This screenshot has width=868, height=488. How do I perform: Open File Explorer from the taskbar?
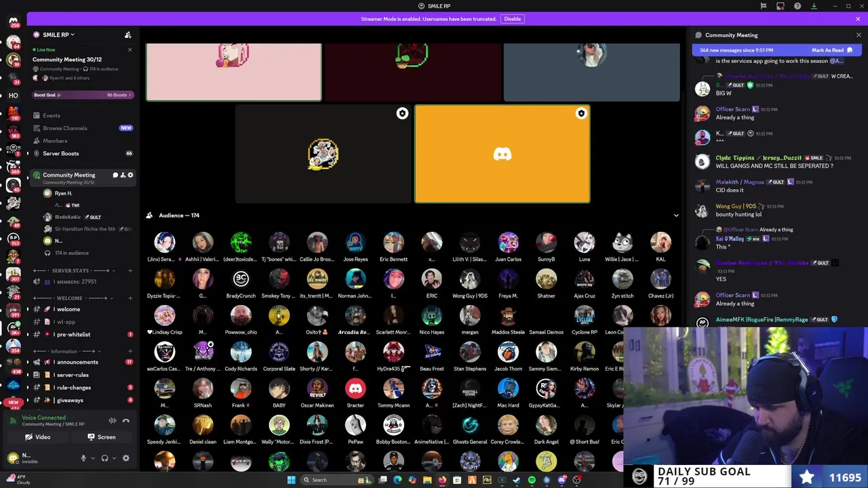coord(427,480)
